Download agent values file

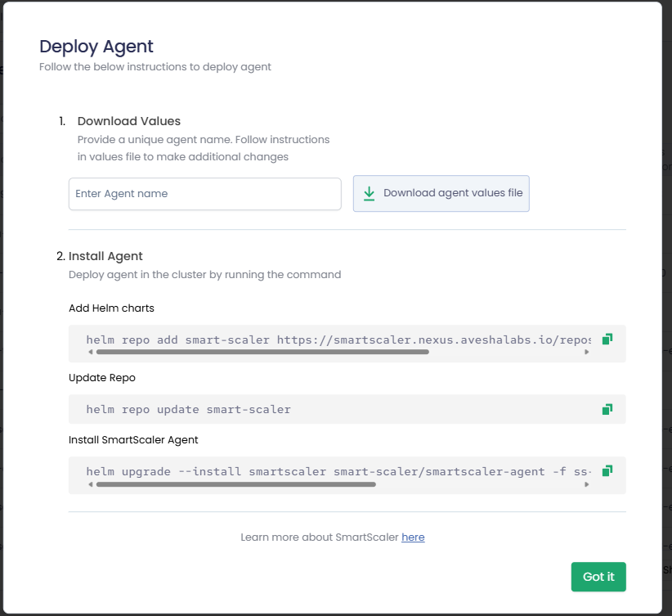441,193
